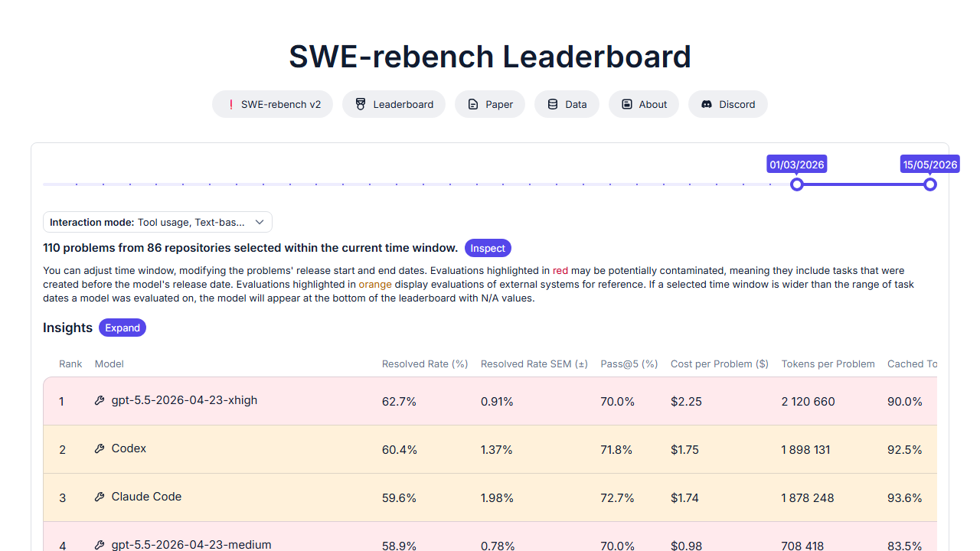Click the 15/05/2026 date label
Screen dimensions: 980x551
(930, 165)
